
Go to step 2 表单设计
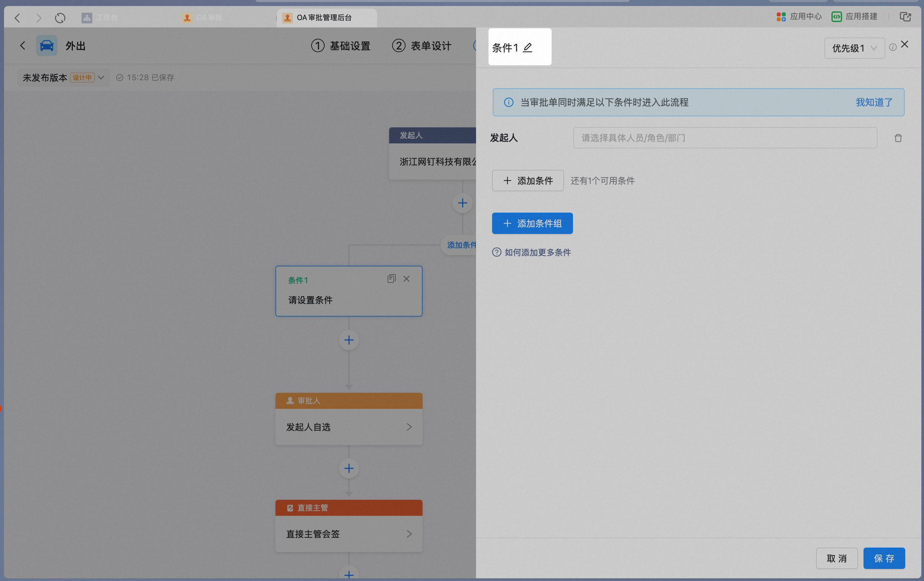pyautogui.click(x=421, y=46)
